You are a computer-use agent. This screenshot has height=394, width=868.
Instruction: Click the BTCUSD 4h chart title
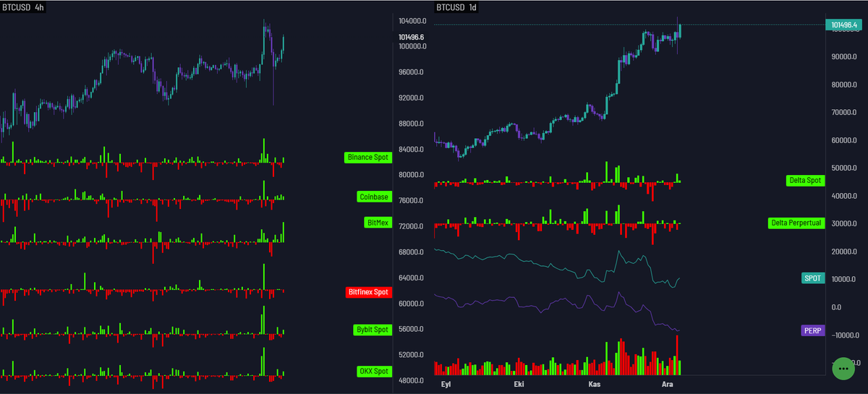point(22,7)
